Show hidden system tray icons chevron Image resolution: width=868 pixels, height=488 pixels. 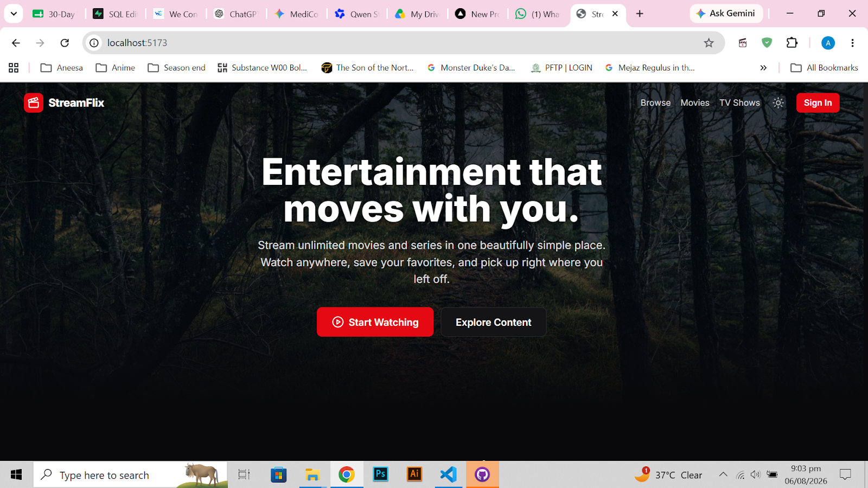[x=723, y=475]
